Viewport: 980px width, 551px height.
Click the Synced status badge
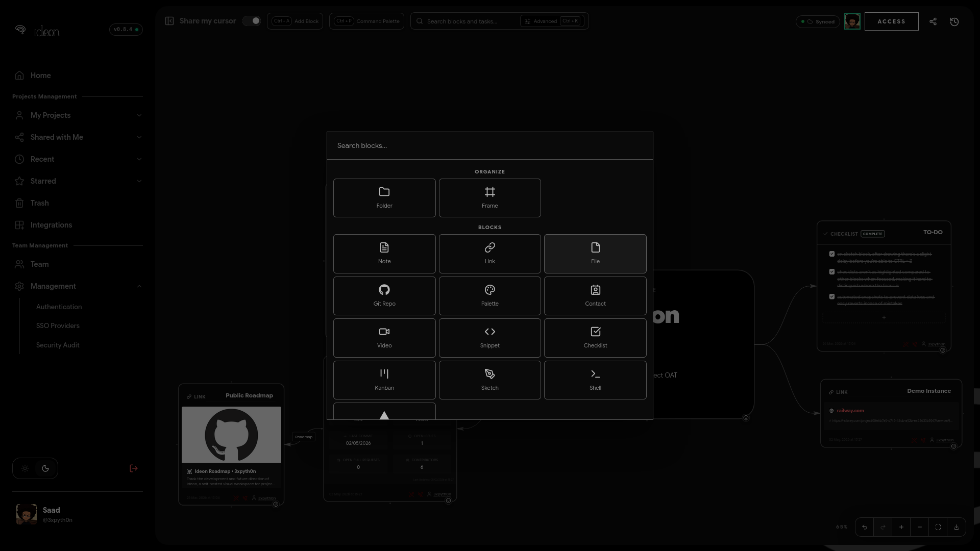(x=818, y=21)
